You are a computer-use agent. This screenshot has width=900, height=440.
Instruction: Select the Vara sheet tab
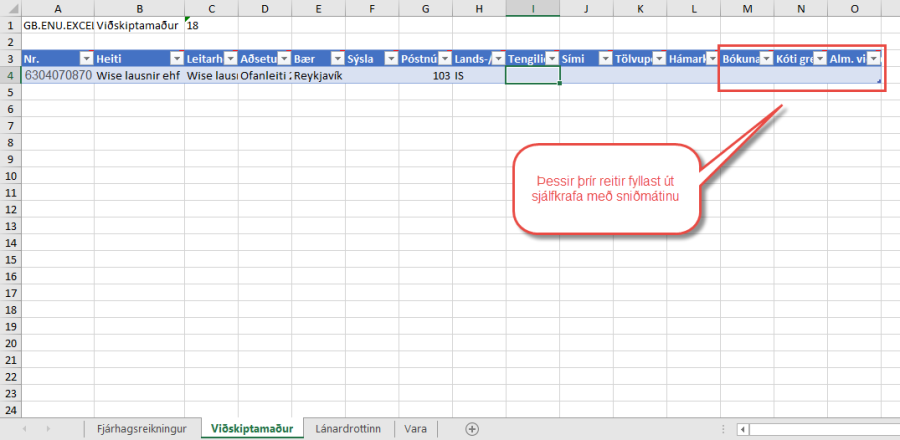click(x=416, y=429)
